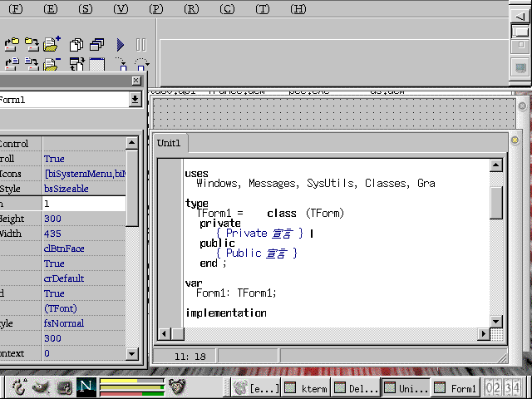Image resolution: width=532 pixels, height=399 pixels.
Task: Click the Step over debug icon
Action: tap(142, 64)
